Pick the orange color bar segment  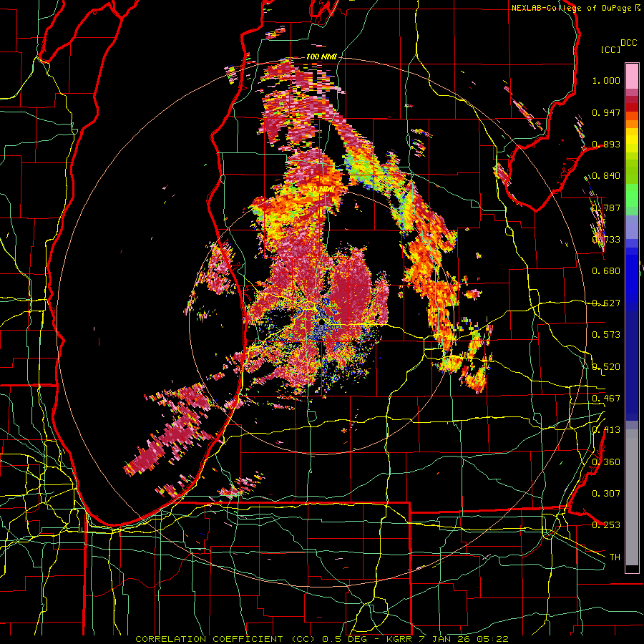point(632,123)
